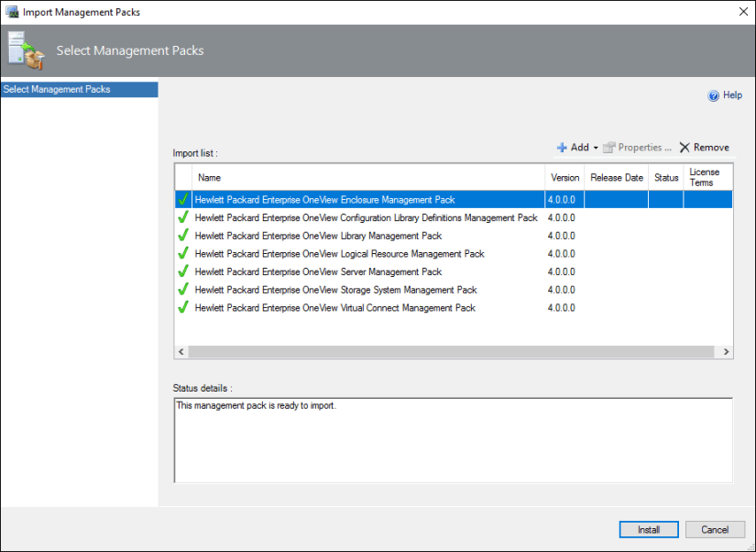Sort by the Version column header
Image resolution: width=756 pixels, height=552 pixels.
tap(564, 178)
